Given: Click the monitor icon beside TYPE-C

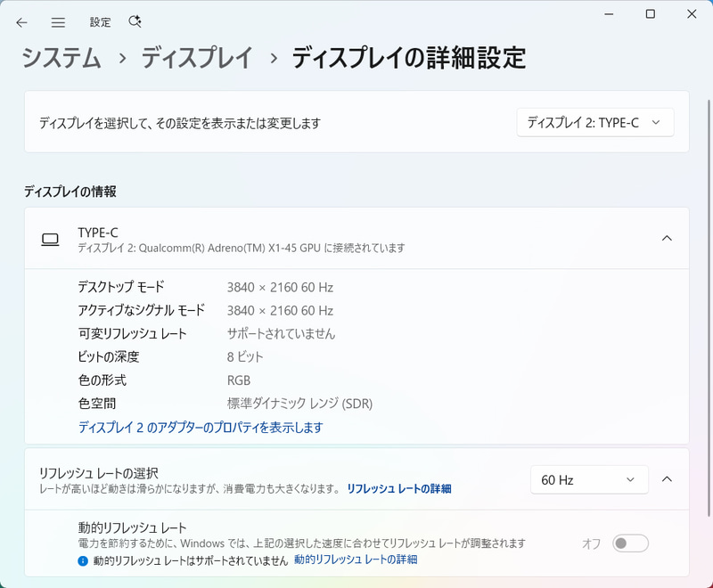Looking at the screenshot, I should pos(51,239).
